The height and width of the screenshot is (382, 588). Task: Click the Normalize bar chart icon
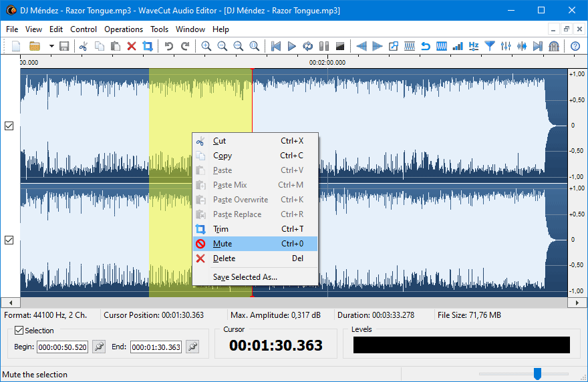point(458,46)
